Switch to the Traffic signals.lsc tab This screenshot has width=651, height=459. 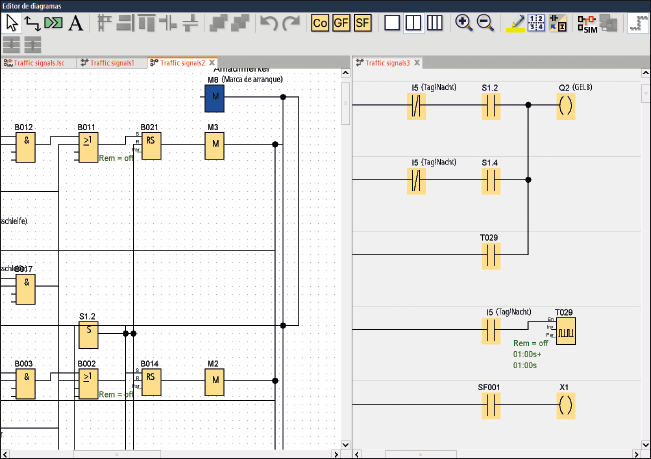(x=39, y=63)
